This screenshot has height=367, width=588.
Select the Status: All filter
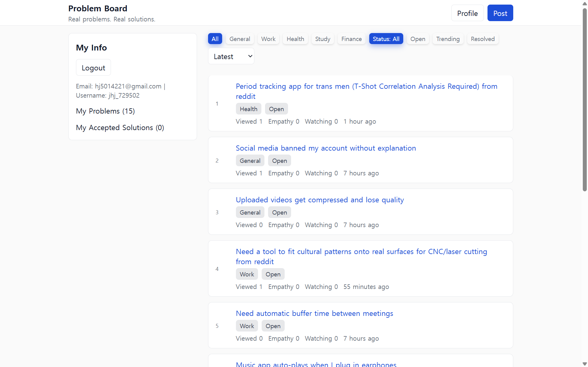[x=386, y=39]
